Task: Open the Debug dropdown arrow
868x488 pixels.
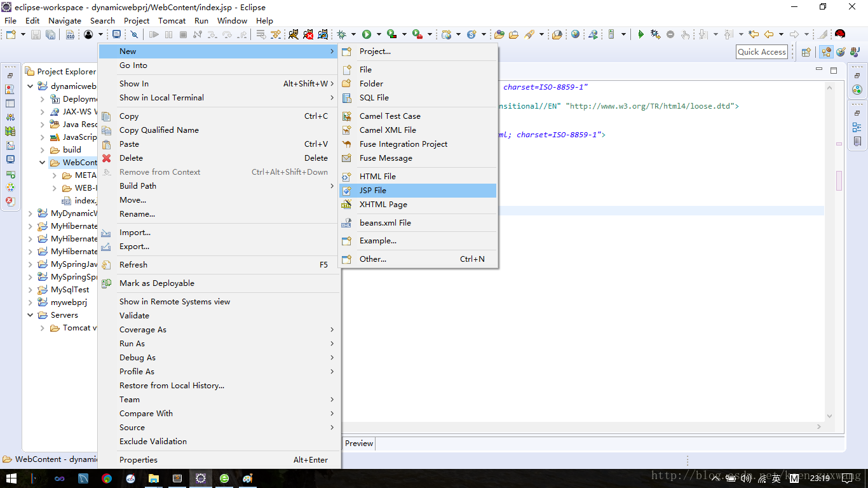Action: click(354, 34)
